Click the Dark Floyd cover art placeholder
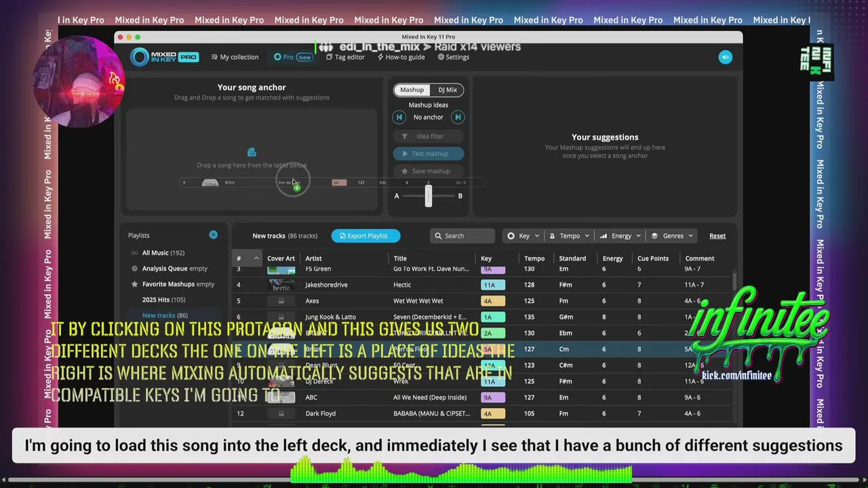This screenshot has width=868, height=488. click(281, 413)
